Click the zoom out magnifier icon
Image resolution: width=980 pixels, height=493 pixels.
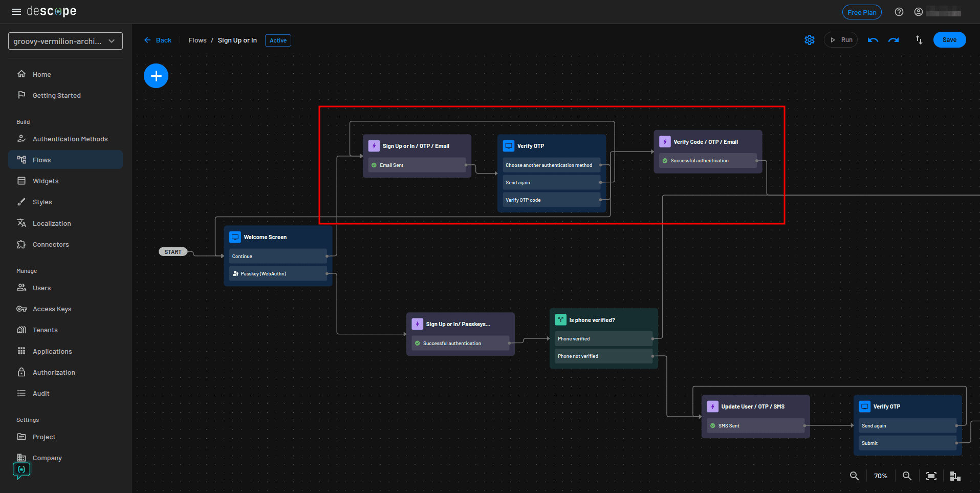coord(854,476)
